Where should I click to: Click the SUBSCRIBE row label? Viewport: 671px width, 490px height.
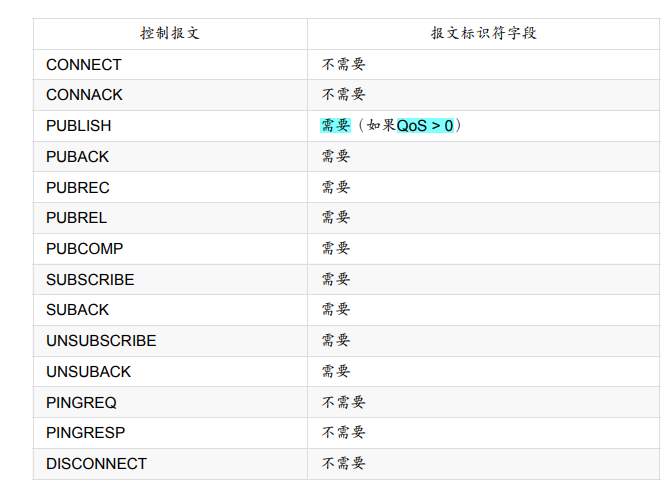pos(90,280)
